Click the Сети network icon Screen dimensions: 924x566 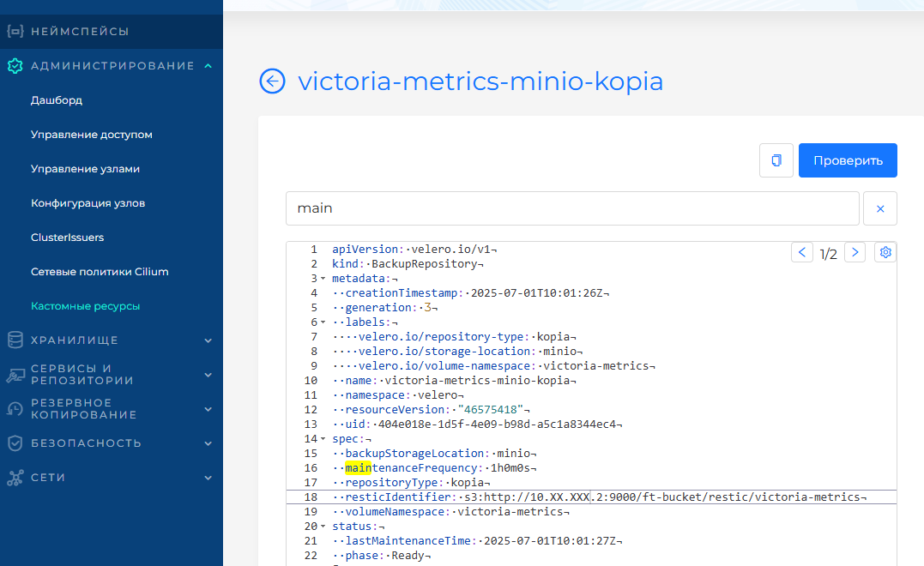pyautogui.click(x=15, y=478)
